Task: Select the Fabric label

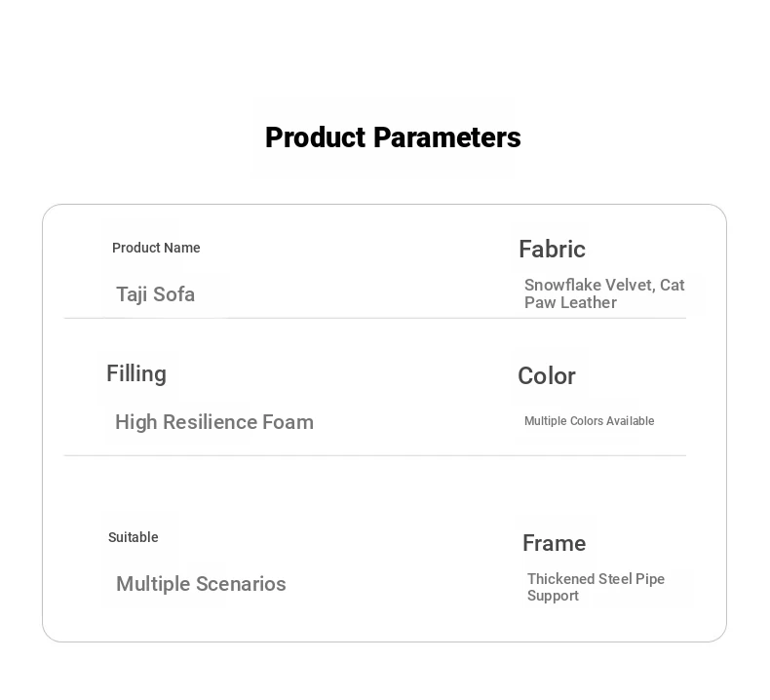Action: pos(552,249)
